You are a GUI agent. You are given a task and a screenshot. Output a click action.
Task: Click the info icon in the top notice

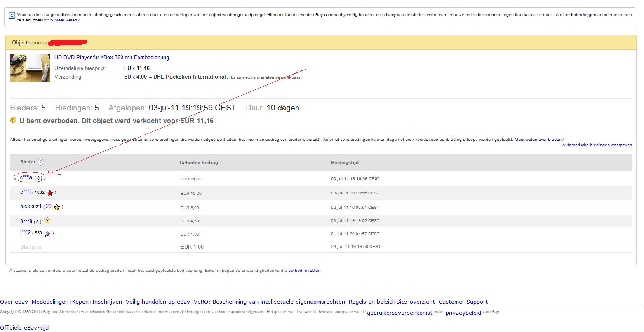pyautogui.click(x=12, y=15)
